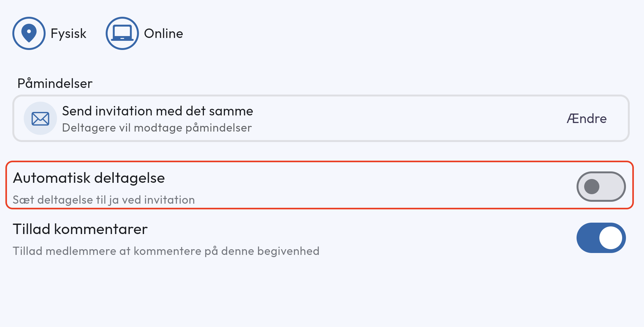Disable the Tillad kommentarer switch
Image resolution: width=644 pixels, height=327 pixels.
pyautogui.click(x=601, y=238)
